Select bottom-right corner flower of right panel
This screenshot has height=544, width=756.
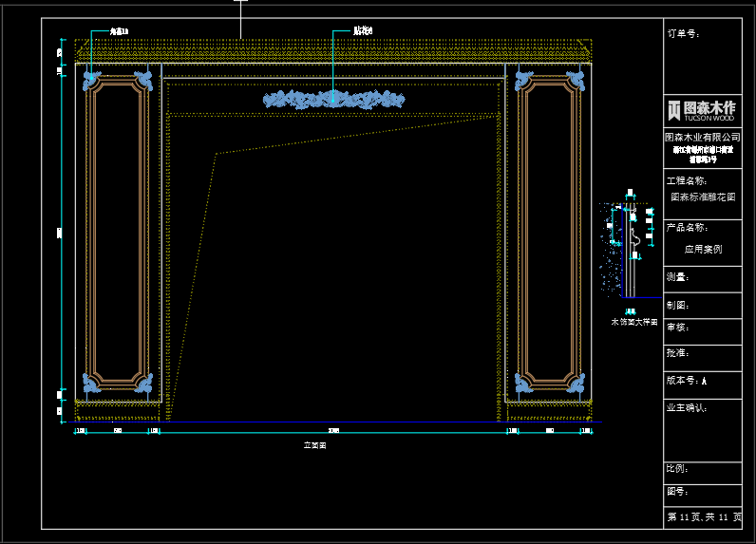pyautogui.click(x=576, y=383)
